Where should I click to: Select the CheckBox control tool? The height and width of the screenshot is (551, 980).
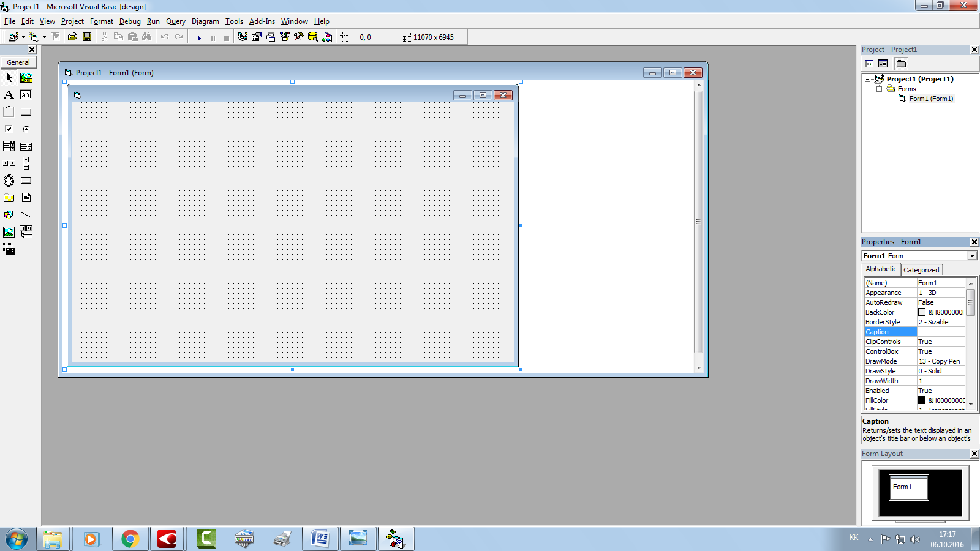tap(9, 129)
